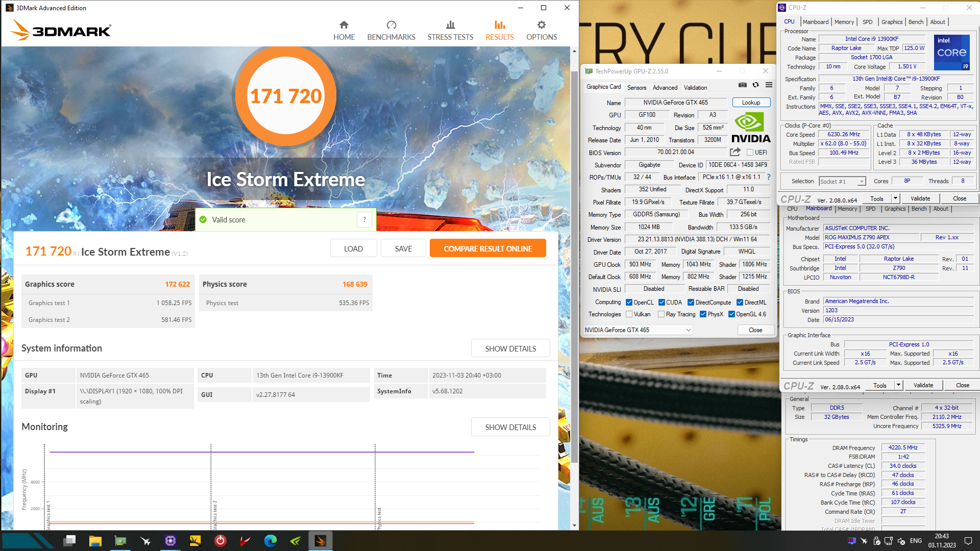
Task: Click COMPARE RESULT ONLINE button
Action: (x=487, y=248)
